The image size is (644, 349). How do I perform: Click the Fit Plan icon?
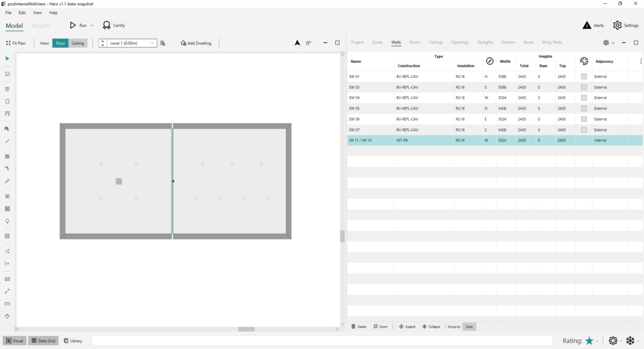(8, 43)
